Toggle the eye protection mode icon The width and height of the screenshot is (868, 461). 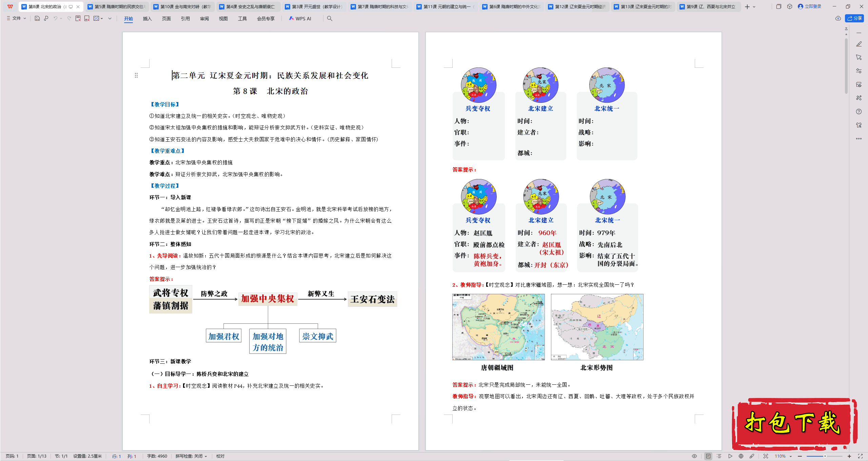click(694, 456)
